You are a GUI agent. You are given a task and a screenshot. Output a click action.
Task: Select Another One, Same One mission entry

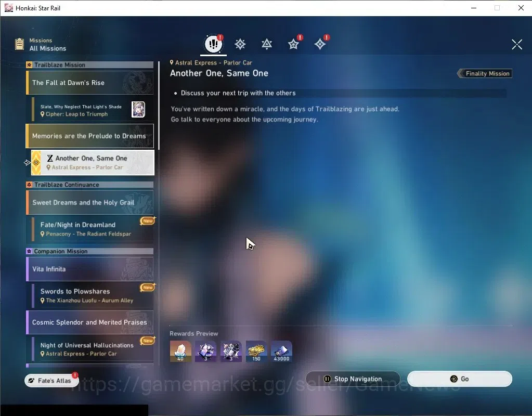click(93, 163)
